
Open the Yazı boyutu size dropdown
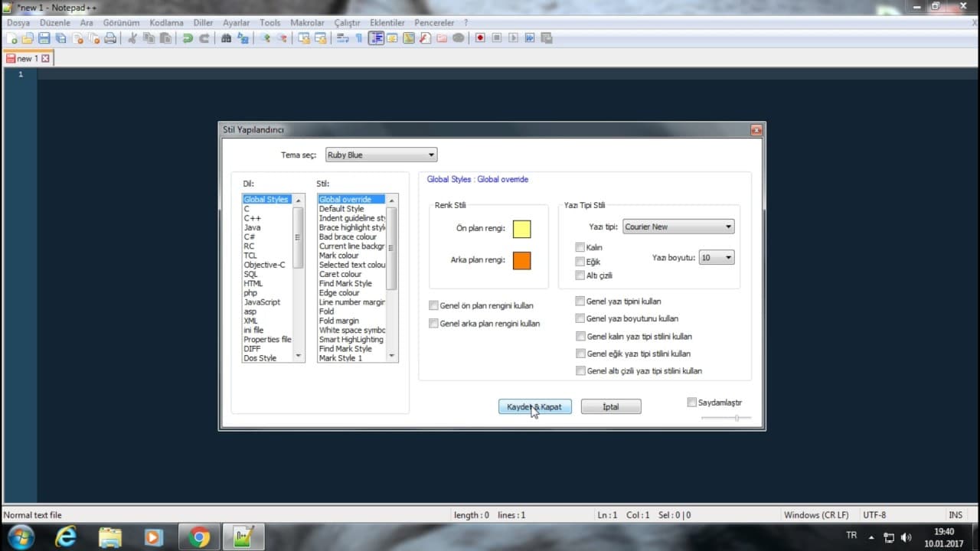pos(717,258)
